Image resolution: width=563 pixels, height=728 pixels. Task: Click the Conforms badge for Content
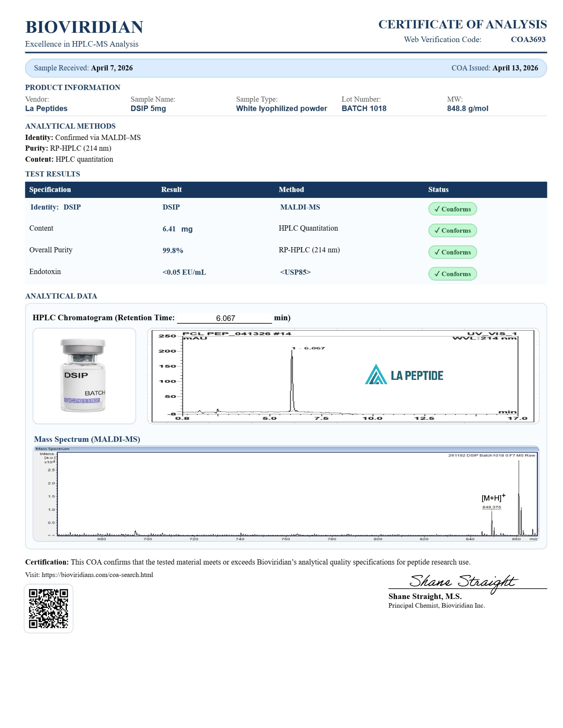tap(452, 230)
